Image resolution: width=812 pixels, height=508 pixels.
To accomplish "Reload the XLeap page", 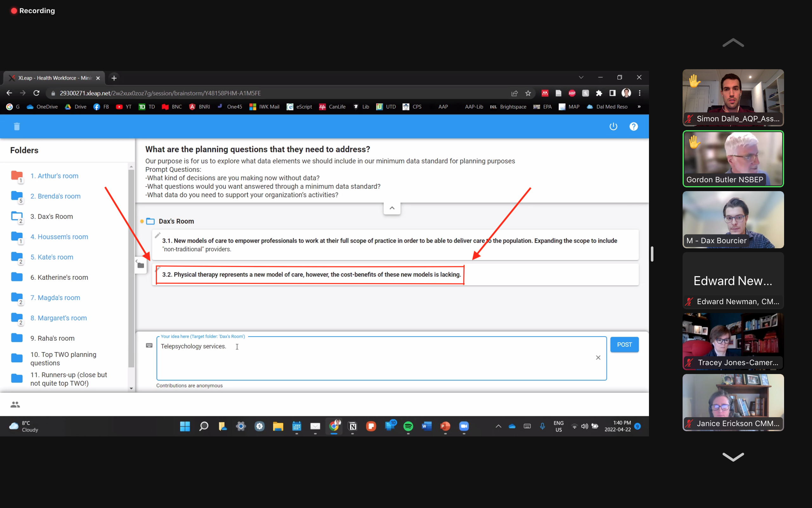I will coord(36,93).
